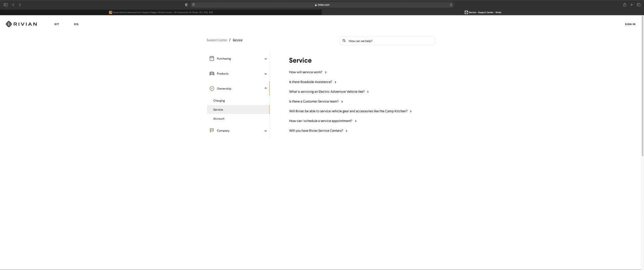
Task: Click arrow next to Rivian Service Centers question
Action: pos(346,131)
